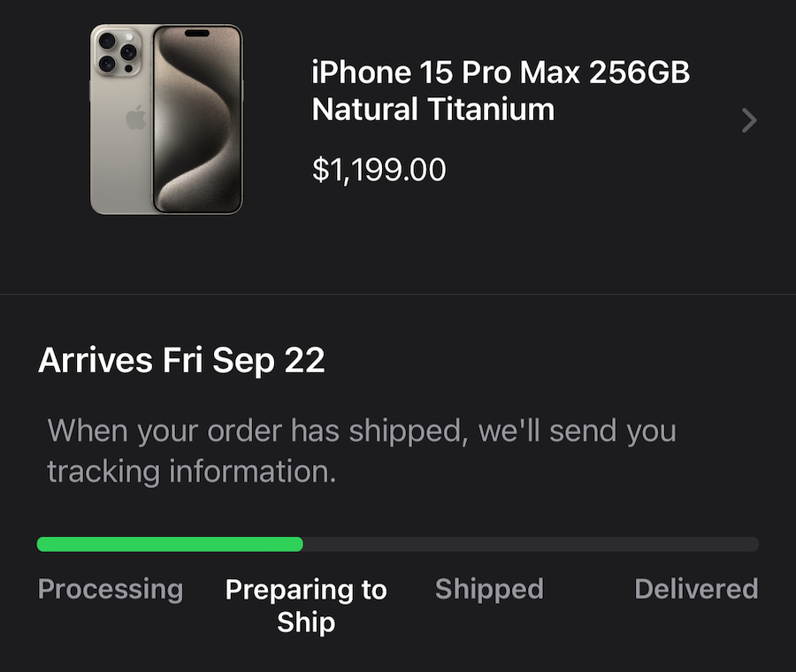Image resolution: width=796 pixels, height=672 pixels.
Task: Select the Delivered stage label
Action: pyautogui.click(x=697, y=589)
